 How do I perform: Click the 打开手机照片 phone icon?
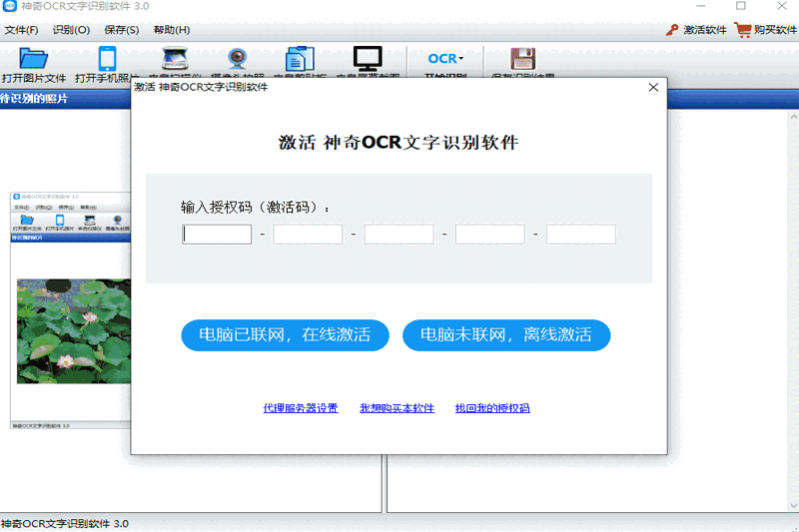[107, 59]
